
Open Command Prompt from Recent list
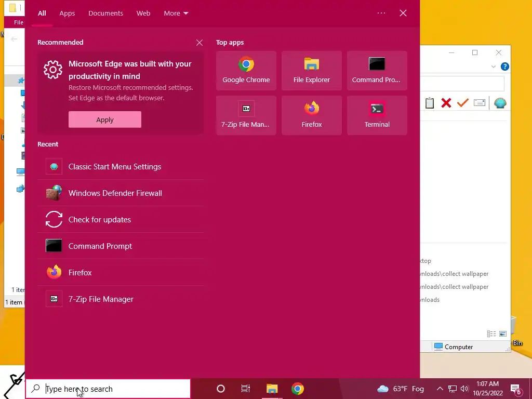121,246
